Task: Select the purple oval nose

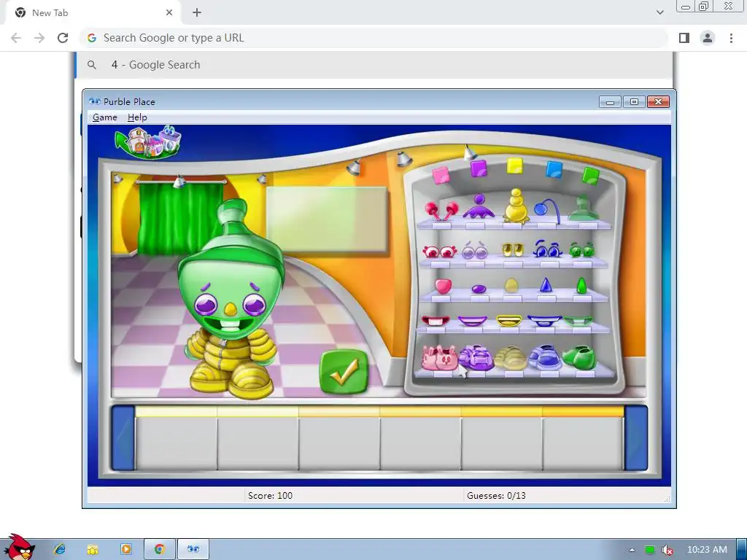Action: click(479, 289)
